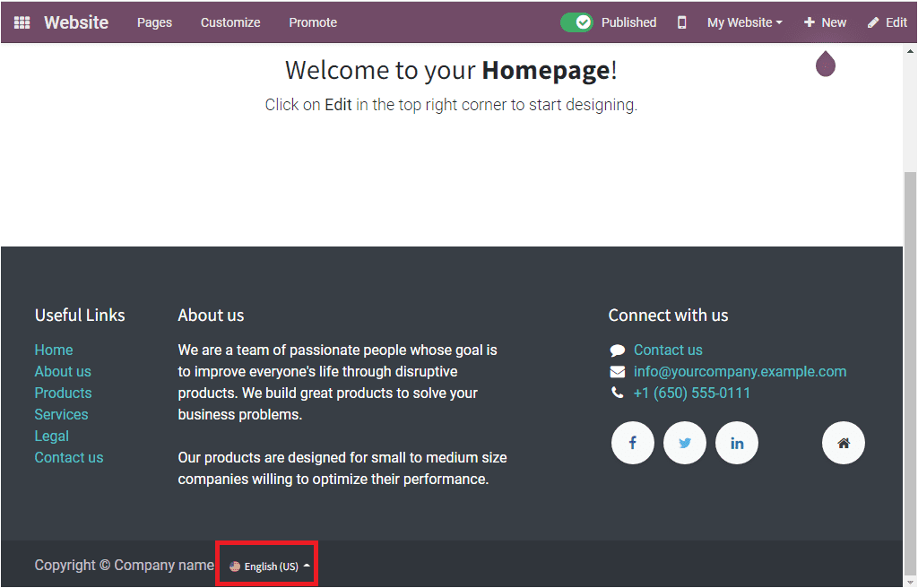Click the Twitter bird icon

pyautogui.click(x=684, y=442)
